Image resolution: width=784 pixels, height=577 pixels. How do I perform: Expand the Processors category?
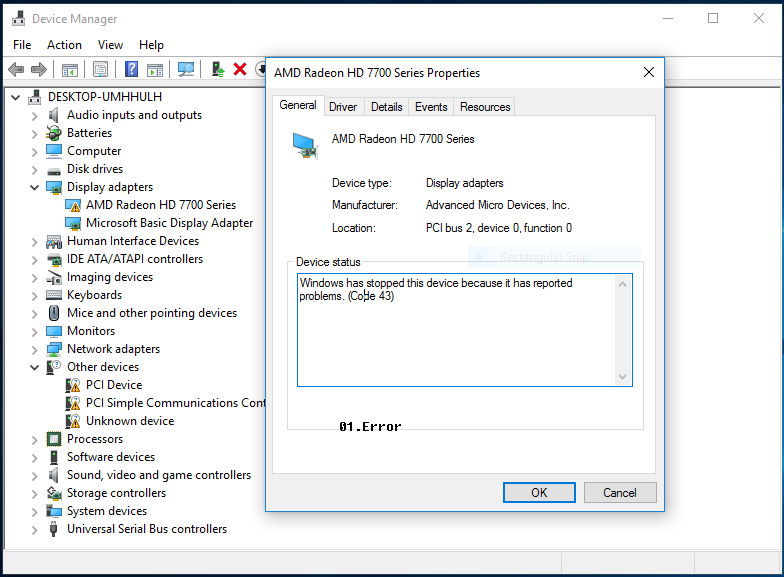(34, 440)
